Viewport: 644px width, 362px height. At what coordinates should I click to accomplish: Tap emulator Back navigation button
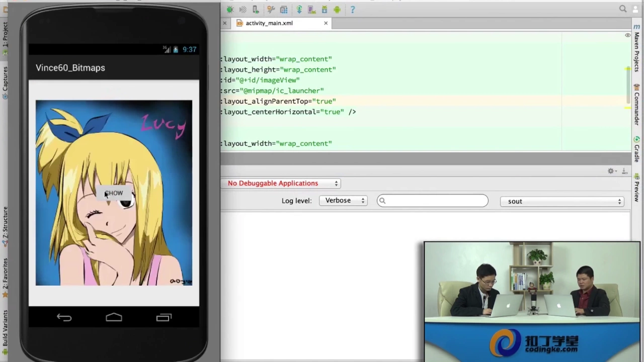[64, 317]
